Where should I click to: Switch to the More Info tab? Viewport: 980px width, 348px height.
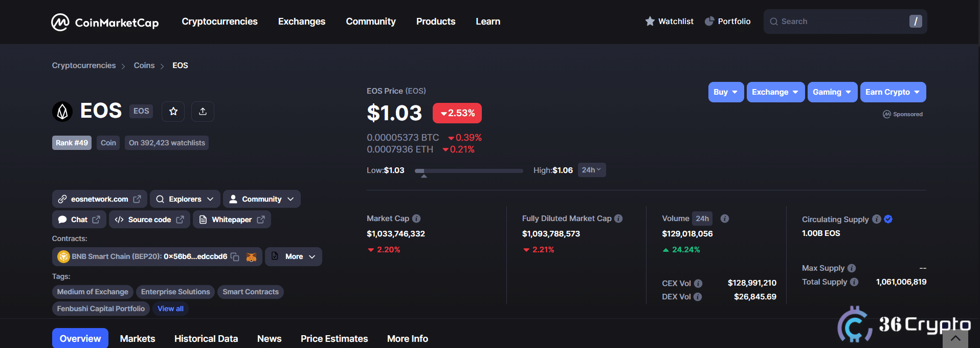pyautogui.click(x=408, y=339)
